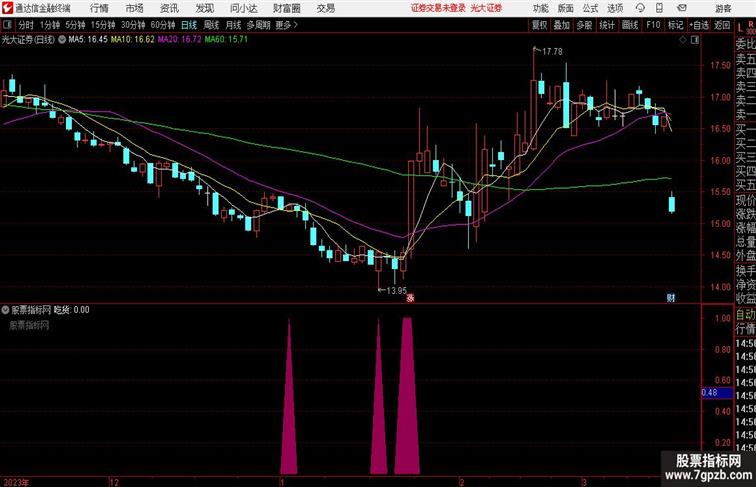This screenshot has width=756, height=487.
Task: Open the 财富圈 menu
Action: (287, 8)
